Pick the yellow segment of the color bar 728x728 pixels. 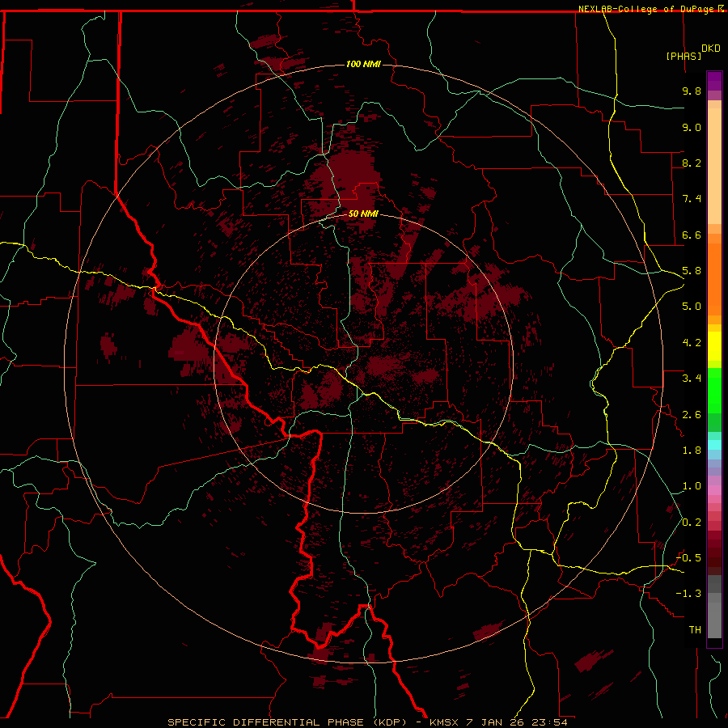click(x=714, y=346)
